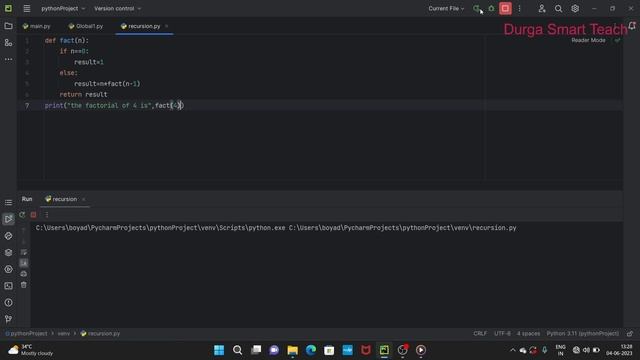Clear all console output trash icon

click(24, 285)
